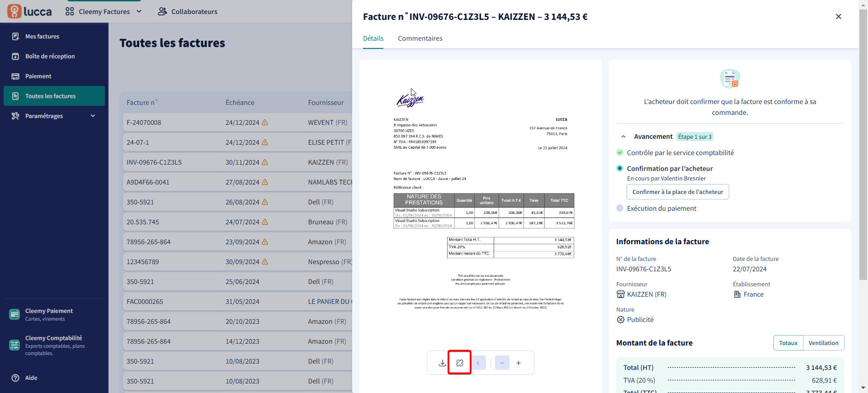Click the Lucca logo
The width and height of the screenshot is (868, 393).
(x=29, y=11)
